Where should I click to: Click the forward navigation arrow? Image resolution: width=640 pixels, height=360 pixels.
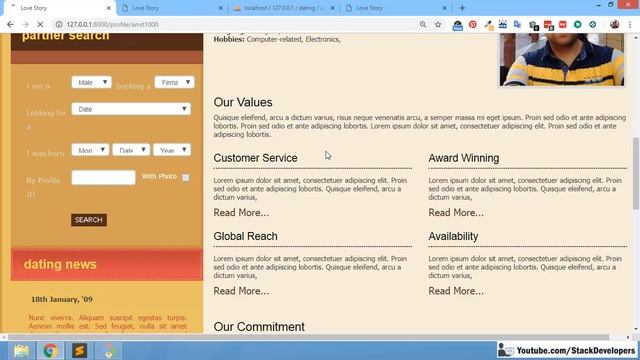[x=25, y=24]
